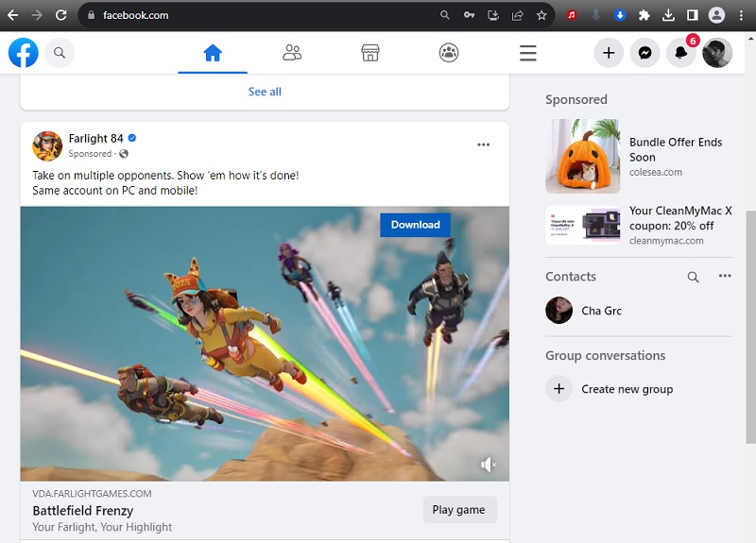Open the Facebook search button
Screen dimensions: 756x543
click(60, 53)
